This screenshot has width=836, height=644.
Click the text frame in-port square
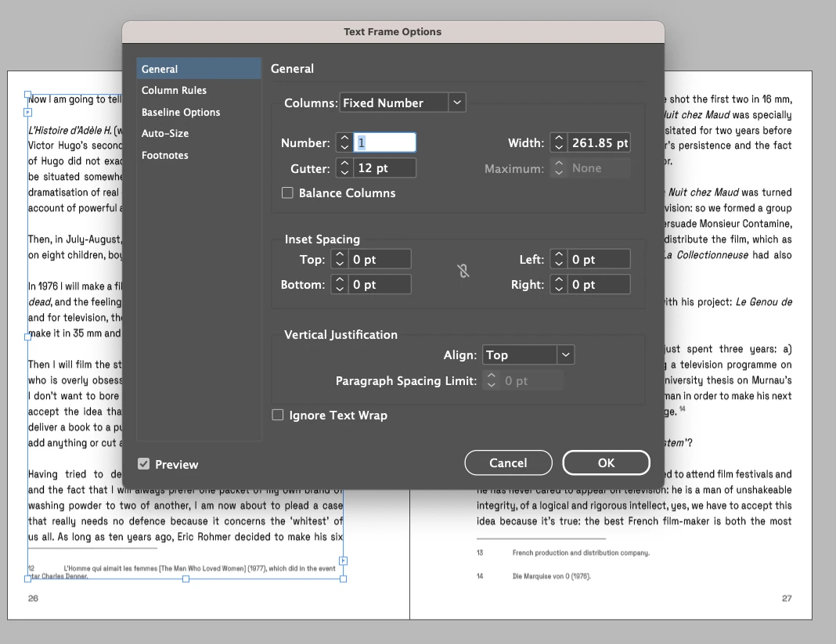(x=28, y=113)
